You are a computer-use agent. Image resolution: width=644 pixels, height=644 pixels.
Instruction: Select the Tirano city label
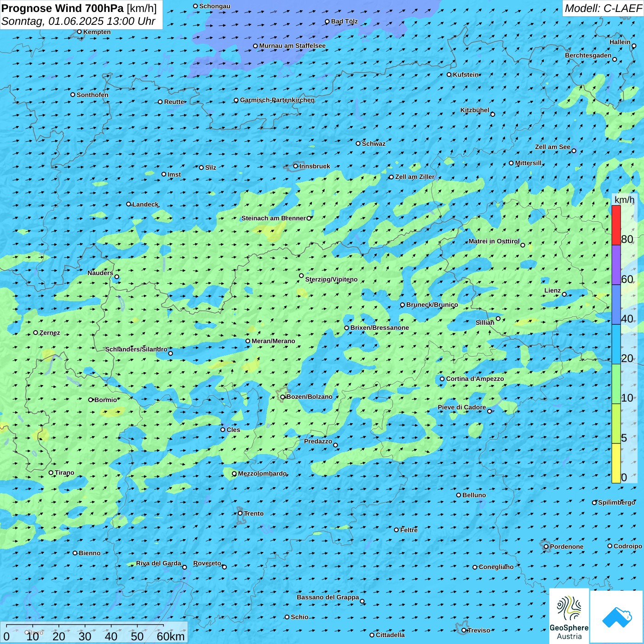tap(64, 472)
